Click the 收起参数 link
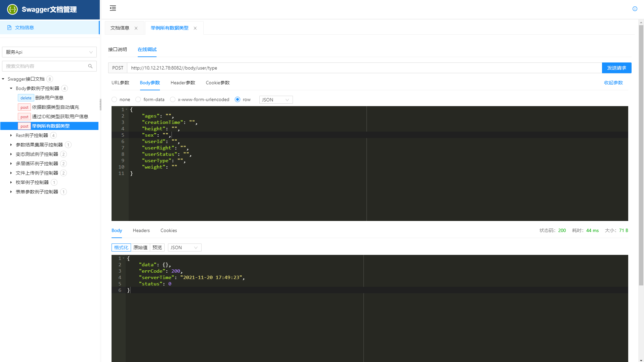The image size is (644, 362). 613,83
